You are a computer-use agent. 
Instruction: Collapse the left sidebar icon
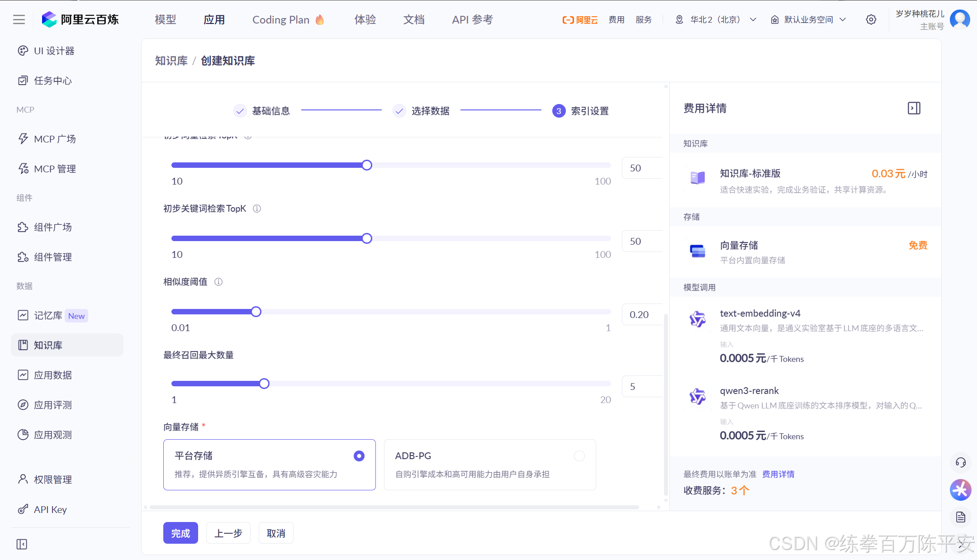pyautogui.click(x=22, y=544)
